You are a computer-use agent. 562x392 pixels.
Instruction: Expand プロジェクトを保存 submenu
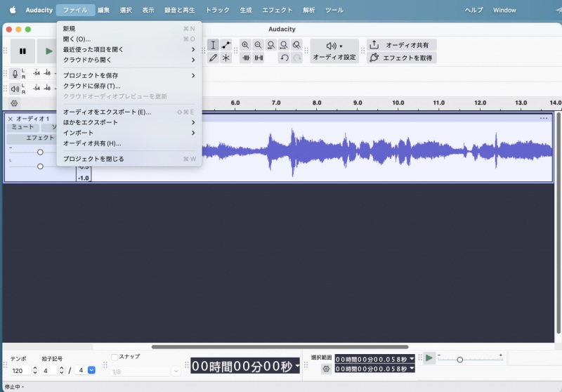129,76
